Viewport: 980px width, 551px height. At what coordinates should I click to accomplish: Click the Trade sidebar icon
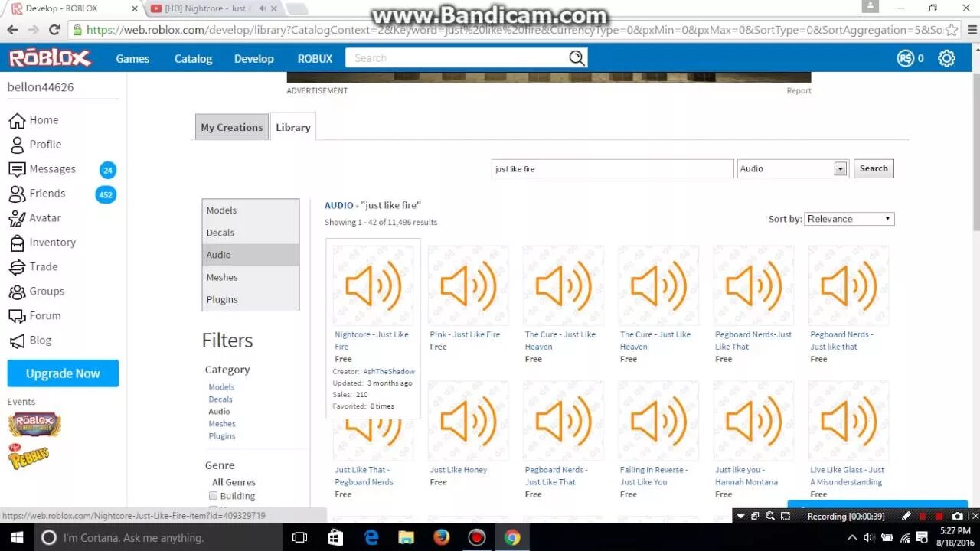tap(17, 267)
